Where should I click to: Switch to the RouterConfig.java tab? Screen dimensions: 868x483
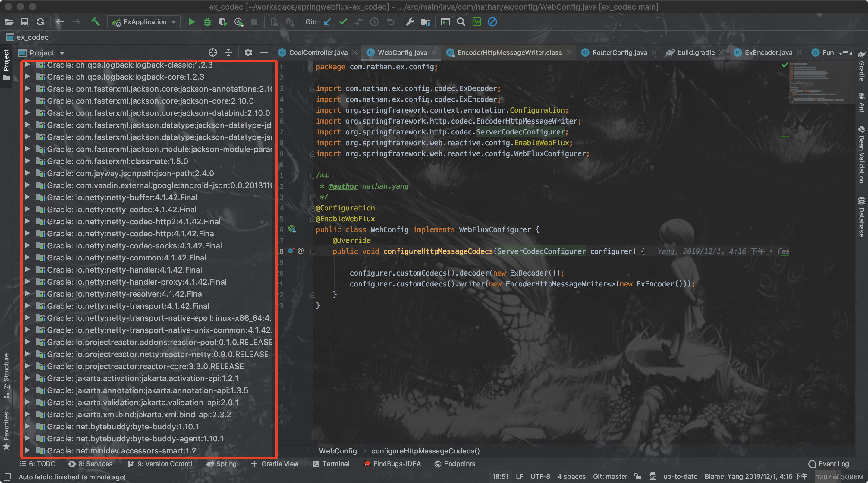(619, 52)
